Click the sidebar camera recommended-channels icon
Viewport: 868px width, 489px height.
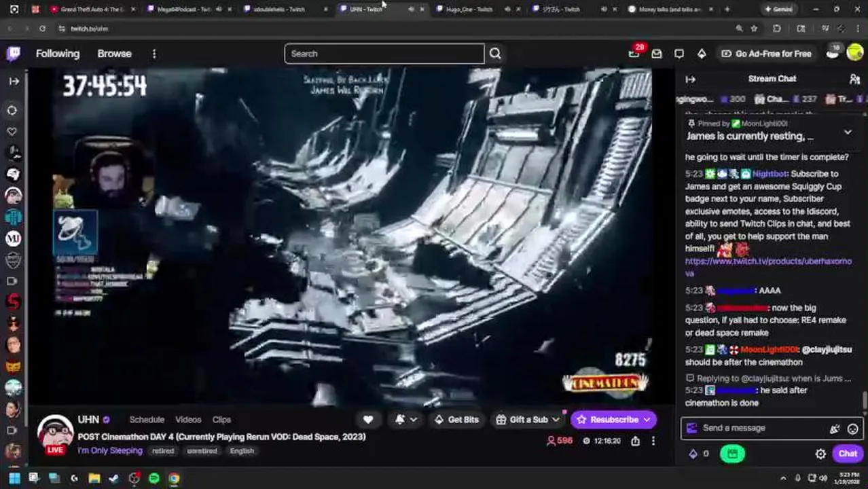click(12, 280)
